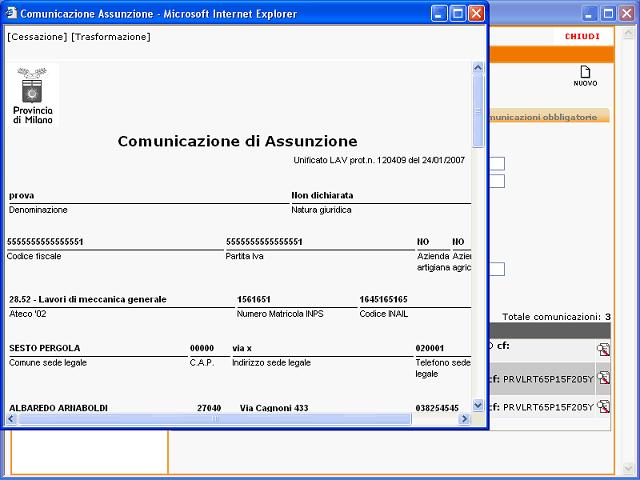The width and height of the screenshot is (640, 480).
Task: Click the 'Numero Matricola INPS' label
Action: [x=280, y=314]
